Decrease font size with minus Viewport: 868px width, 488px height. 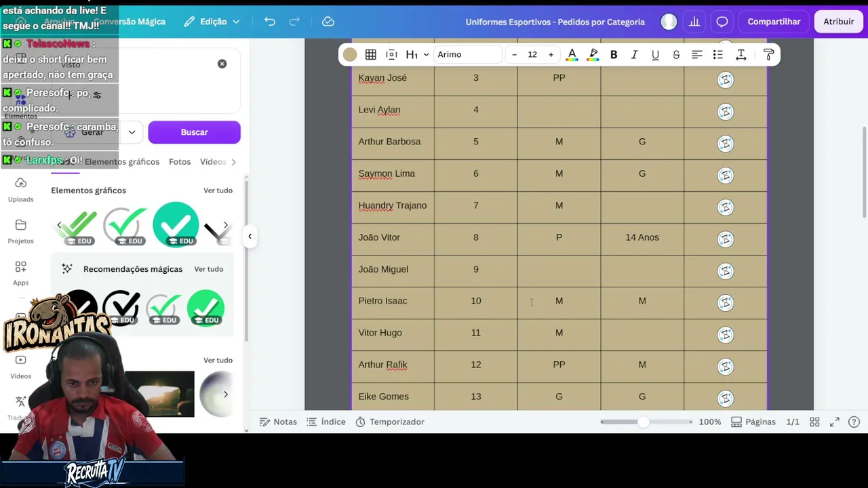[x=514, y=54]
